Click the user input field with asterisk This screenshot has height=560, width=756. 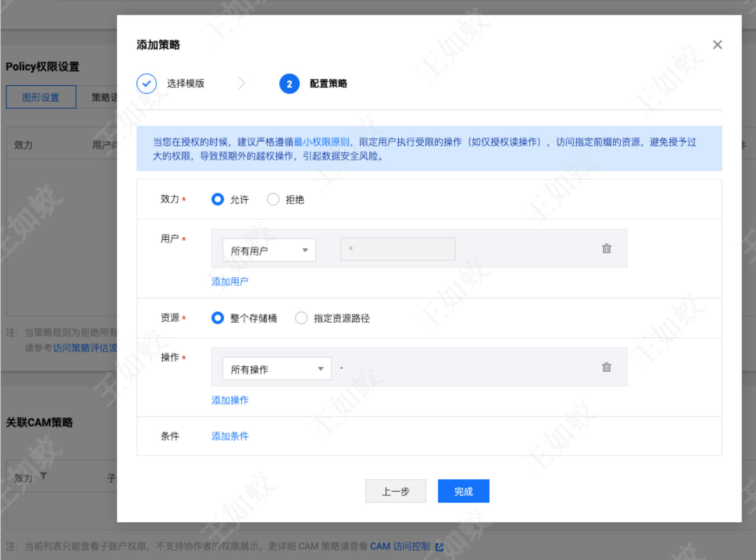point(398,249)
